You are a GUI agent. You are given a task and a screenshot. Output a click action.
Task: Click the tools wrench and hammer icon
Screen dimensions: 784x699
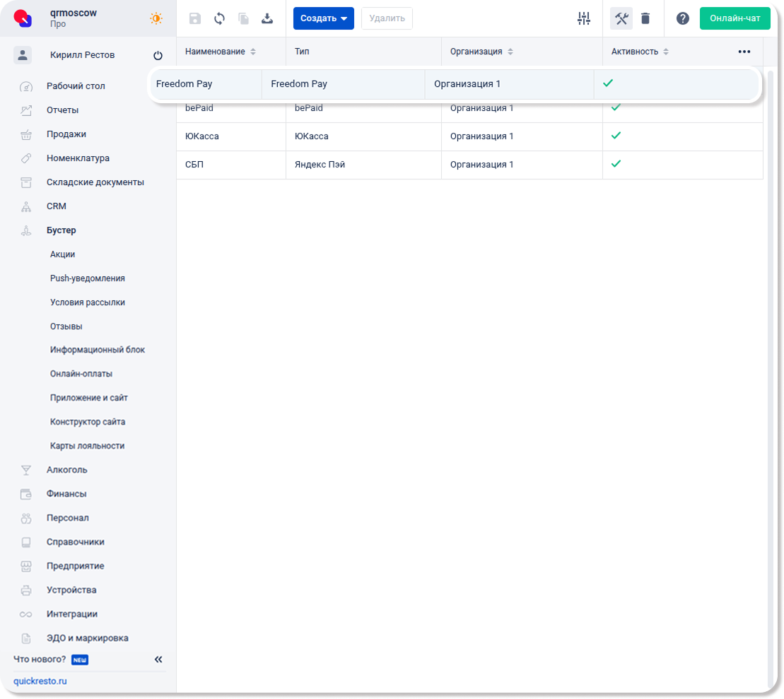621,18
